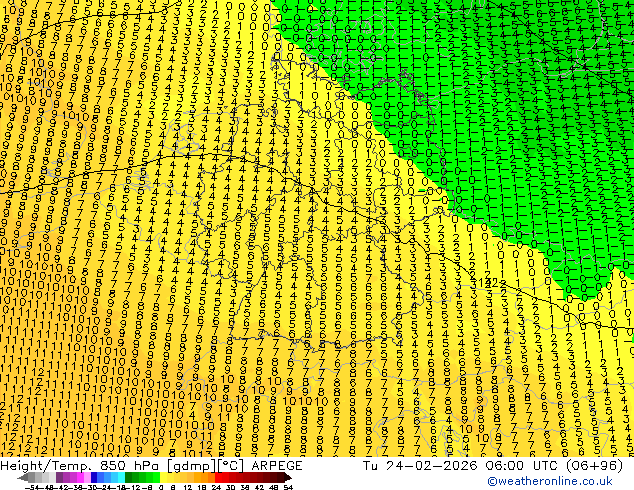Viewport: 634px width, 490px height.
Task: Pick the light pink legend swatch
Action: pos(87,477)
